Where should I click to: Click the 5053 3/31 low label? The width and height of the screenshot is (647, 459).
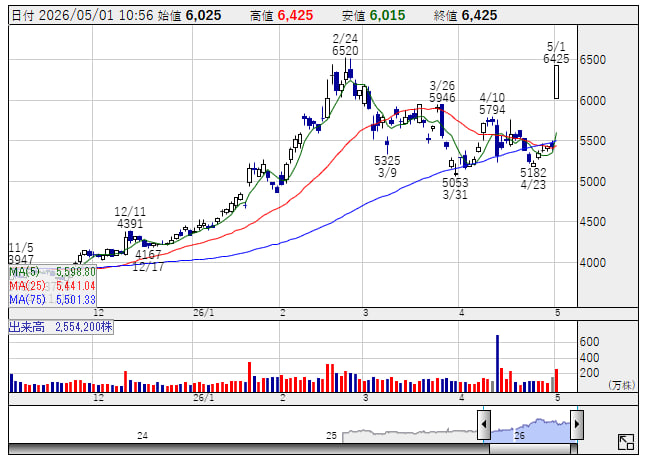click(x=455, y=188)
